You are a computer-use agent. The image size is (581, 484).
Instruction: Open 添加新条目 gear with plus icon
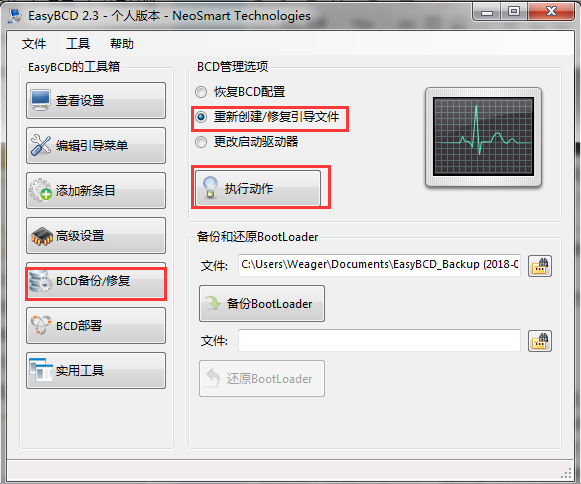click(96, 190)
